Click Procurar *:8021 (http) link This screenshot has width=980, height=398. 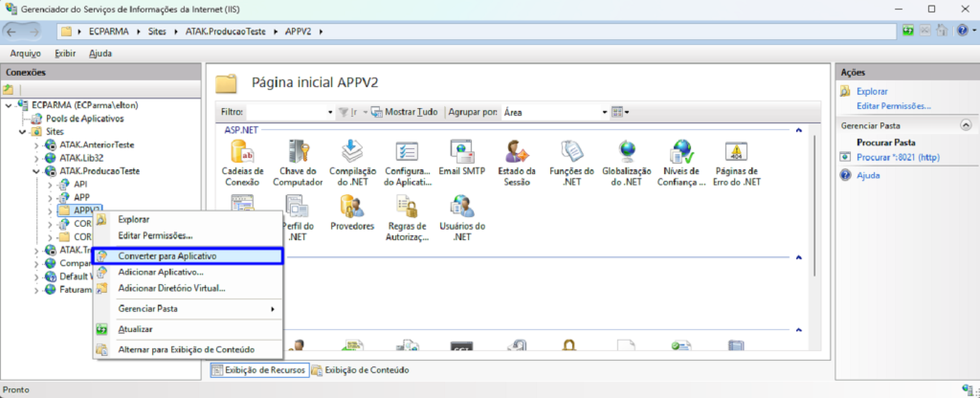tap(897, 156)
